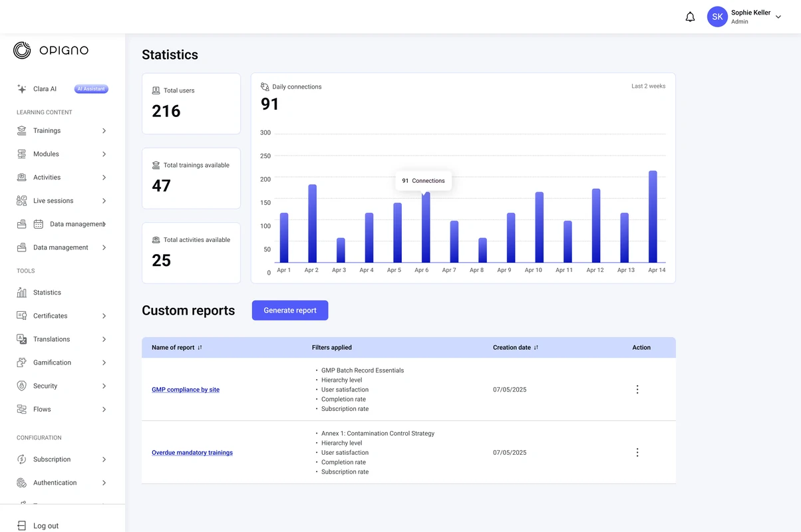Select Authentication in sidebar
The height and width of the screenshot is (532, 801).
tap(55, 483)
